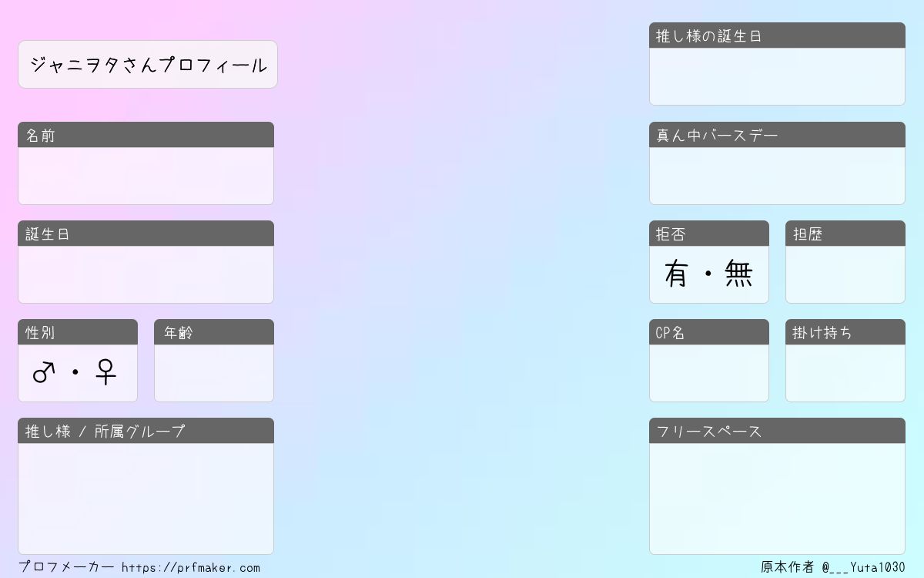The width and height of the screenshot is (924, 578).
Task: Click the プロフメーカー text at bottom
Action: click(66, 567)
